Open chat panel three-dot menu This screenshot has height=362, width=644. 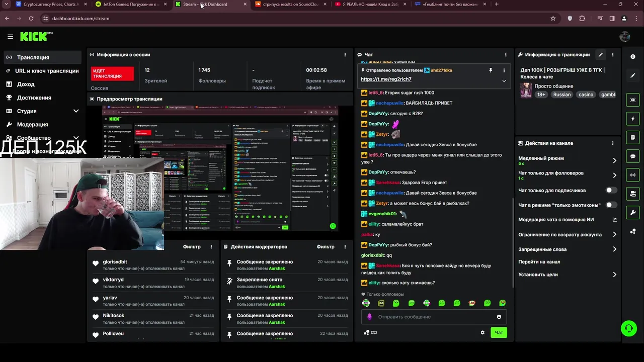[x=506, y=55]
